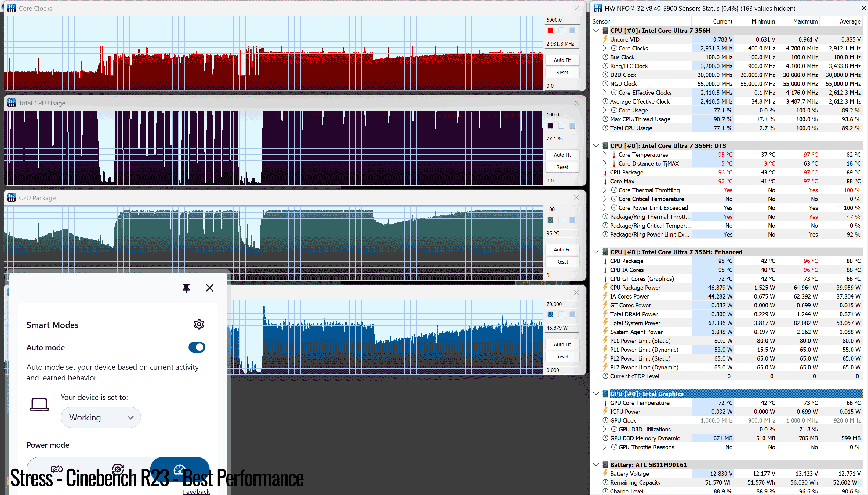This screenshot has width=868, height=495.
Task: Click Auto Fit in the Total CPU Usage graph
Action: click(562, 155)
